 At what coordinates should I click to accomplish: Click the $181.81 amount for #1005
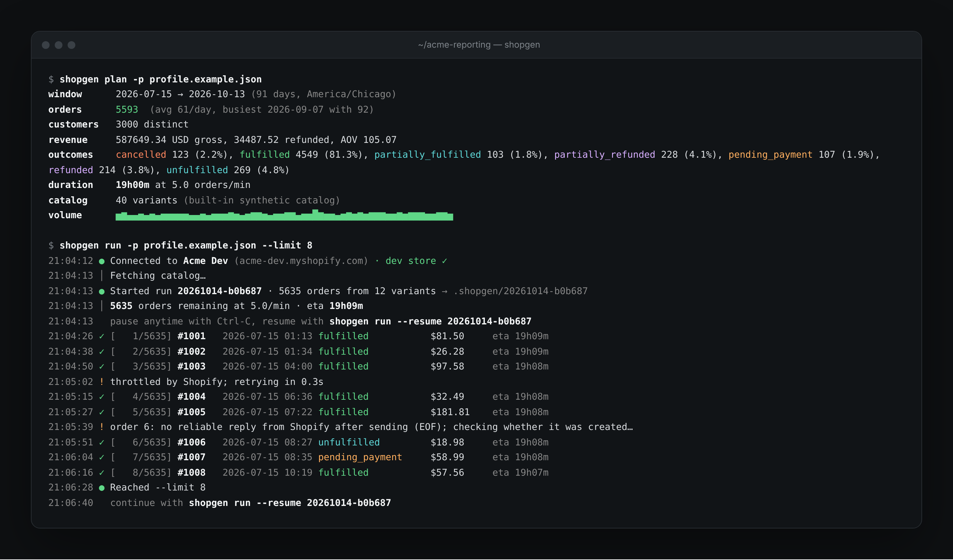(x=450, y=412)
